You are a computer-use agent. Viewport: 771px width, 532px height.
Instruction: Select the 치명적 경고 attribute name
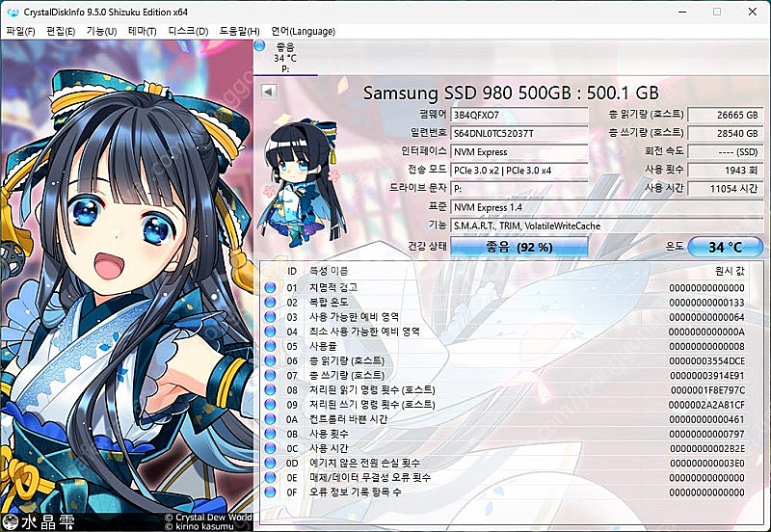point(333,287)
